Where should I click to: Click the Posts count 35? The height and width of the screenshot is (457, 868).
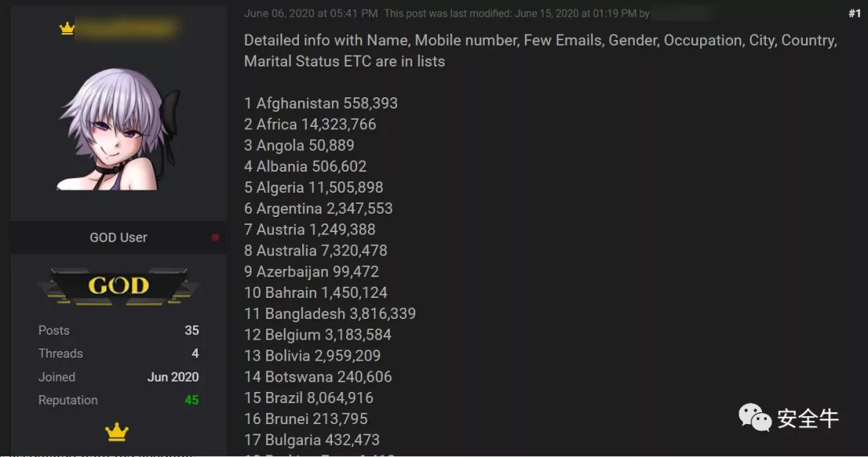191,330
